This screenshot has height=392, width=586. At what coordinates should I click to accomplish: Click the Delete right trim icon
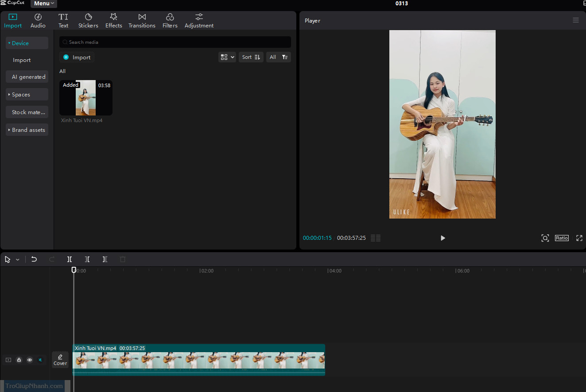pyautogui.click(x=105, y=259)
